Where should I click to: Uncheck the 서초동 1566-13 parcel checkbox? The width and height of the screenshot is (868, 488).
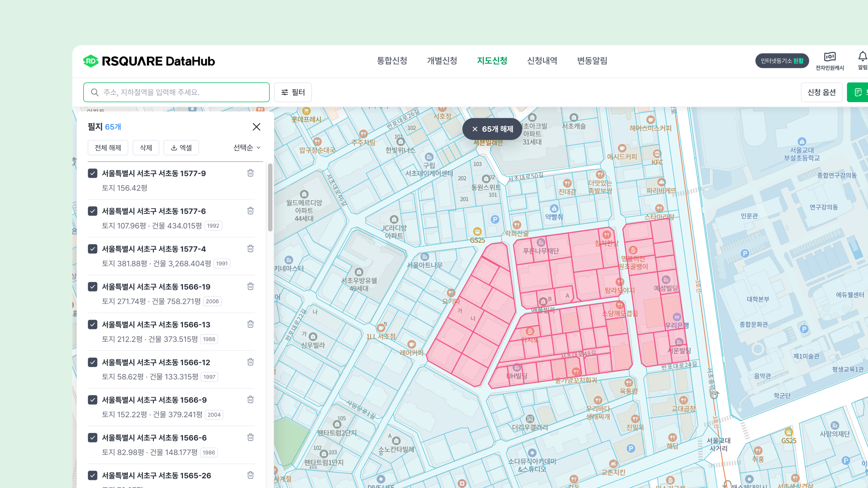93,324
